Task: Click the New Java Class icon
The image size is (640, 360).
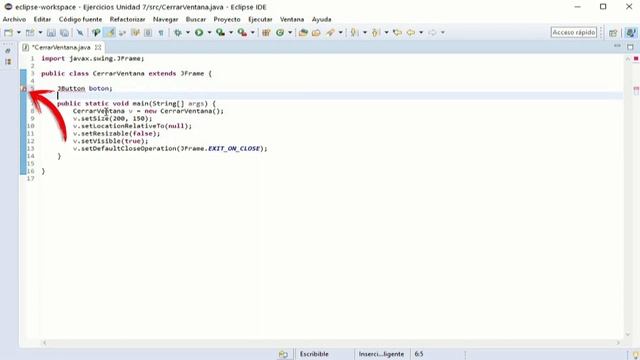Action: [x=280, y=33]
